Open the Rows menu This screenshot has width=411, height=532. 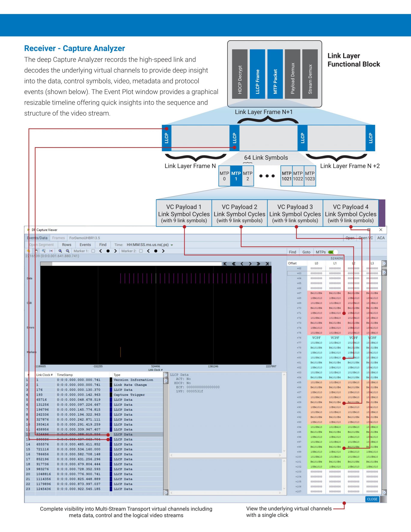point(67,245)
